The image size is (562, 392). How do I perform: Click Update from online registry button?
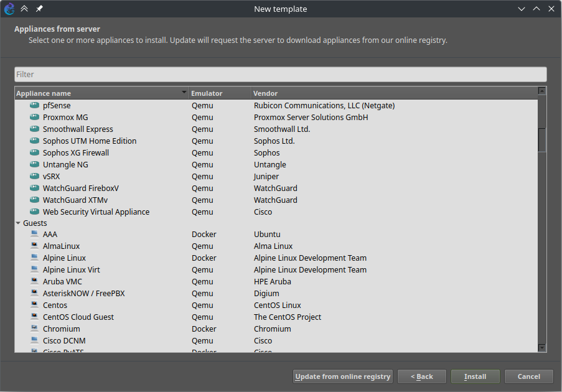tap(343, 376)
